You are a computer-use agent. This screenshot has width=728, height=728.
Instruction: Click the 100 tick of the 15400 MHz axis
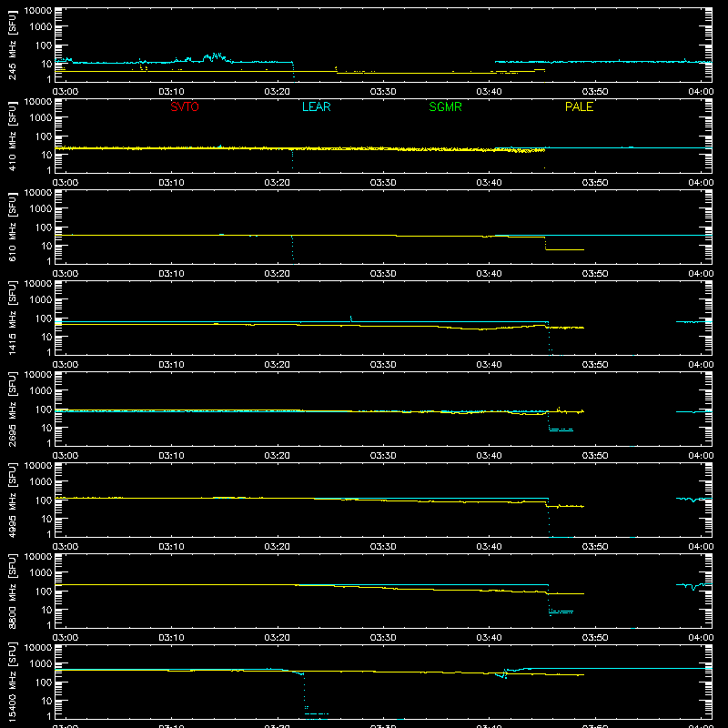(x=44, y=682)
